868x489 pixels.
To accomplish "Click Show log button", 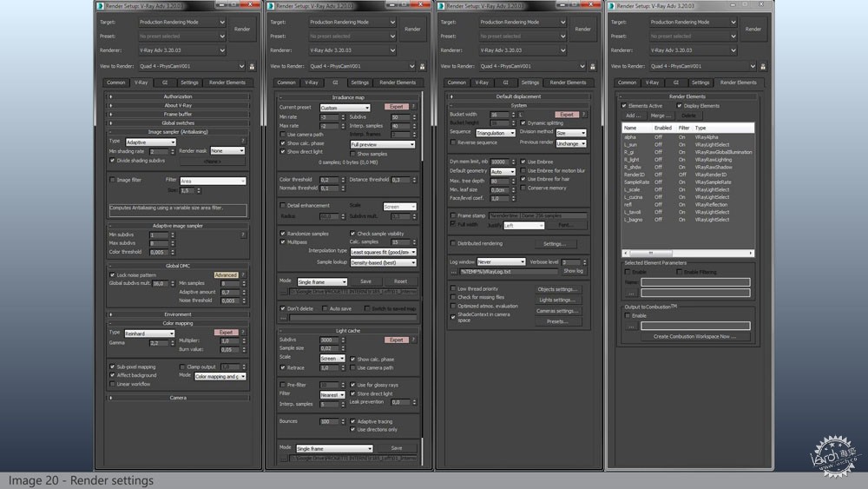I will 573,271.
